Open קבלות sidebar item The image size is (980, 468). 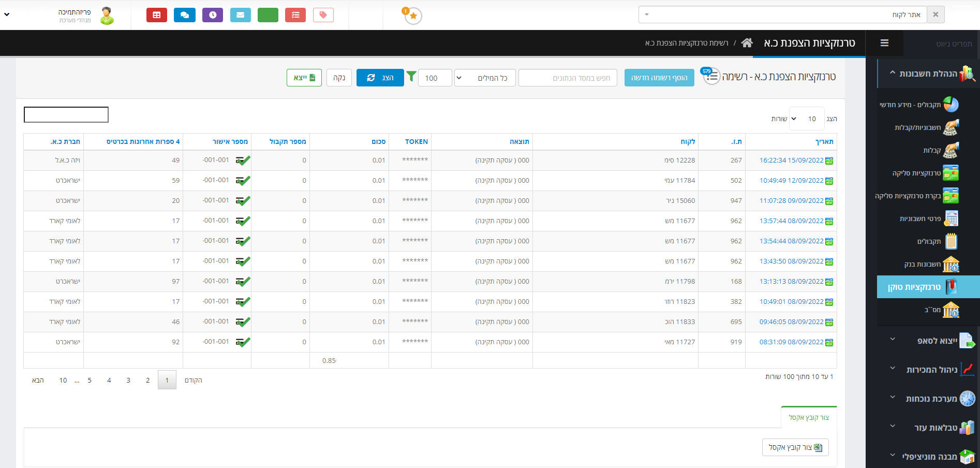click(x=941, y=150)
